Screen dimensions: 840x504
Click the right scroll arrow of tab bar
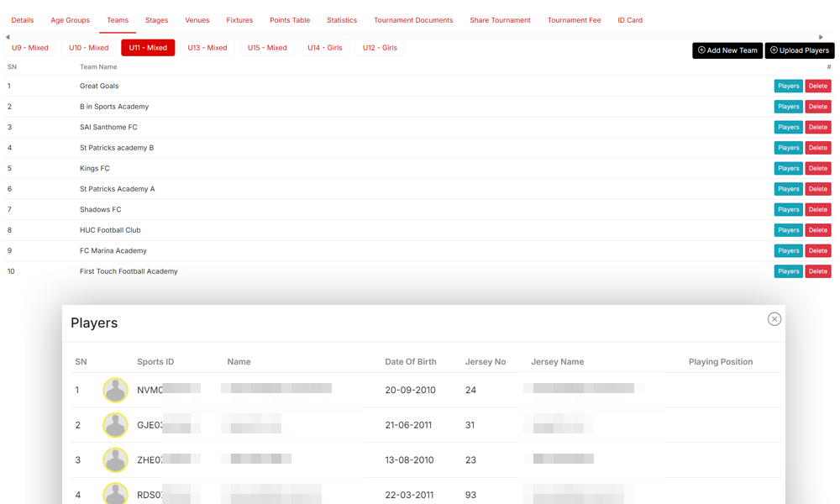tap(822, 37)
